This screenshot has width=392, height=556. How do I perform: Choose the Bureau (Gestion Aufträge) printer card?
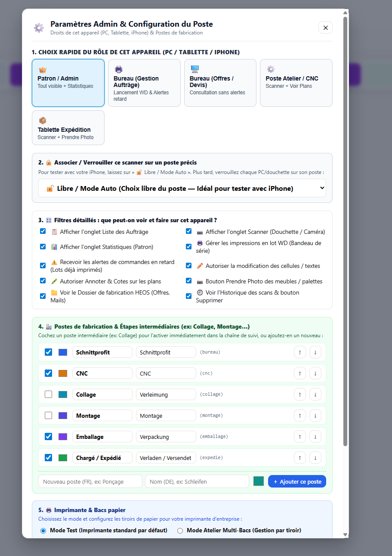(x=144, y=83)
